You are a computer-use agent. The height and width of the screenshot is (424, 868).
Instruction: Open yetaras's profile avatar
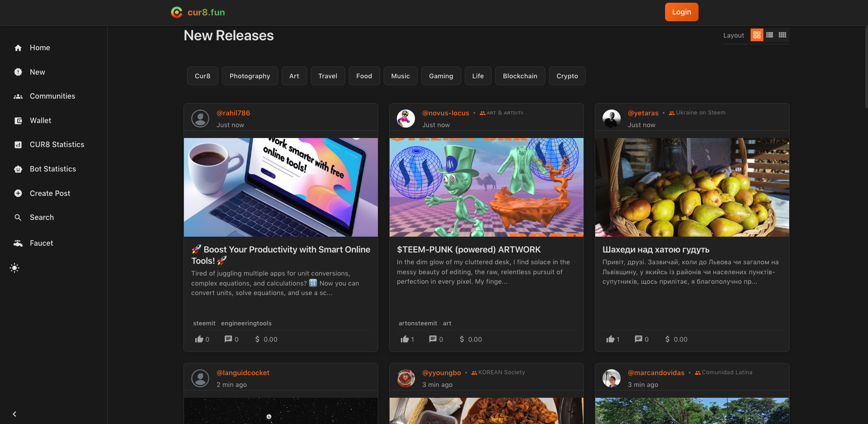612,119
